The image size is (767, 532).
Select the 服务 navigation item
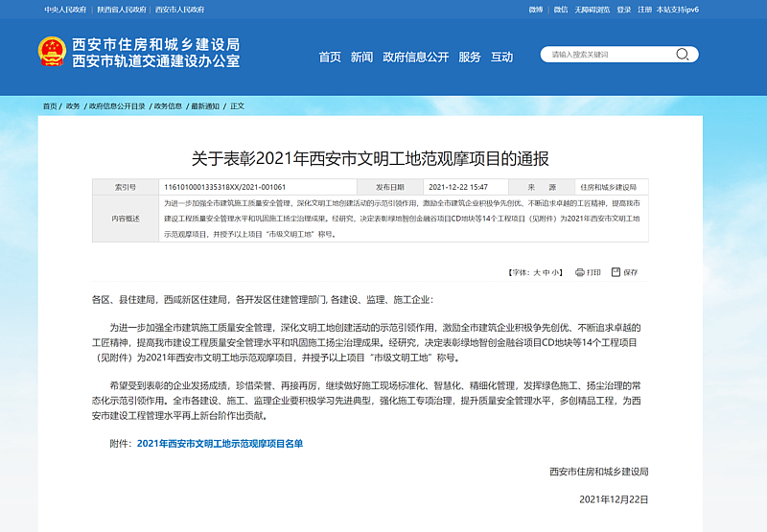[470, 57]
